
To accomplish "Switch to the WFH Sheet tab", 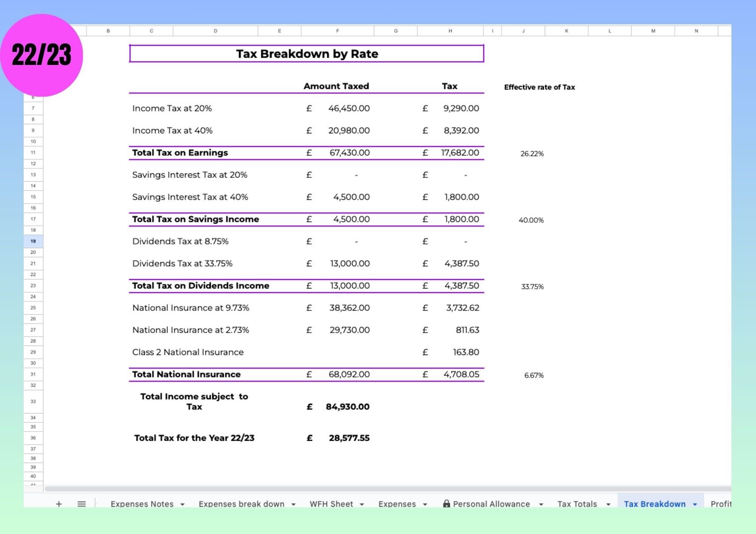I will (x=332, y=504).
